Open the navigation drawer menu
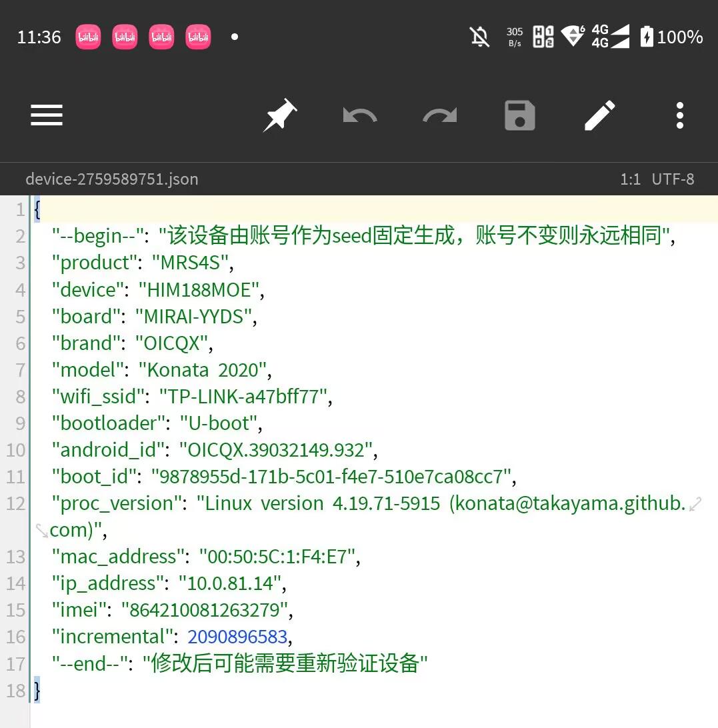This screenshot has width=718, height=728. click(46, 115)
